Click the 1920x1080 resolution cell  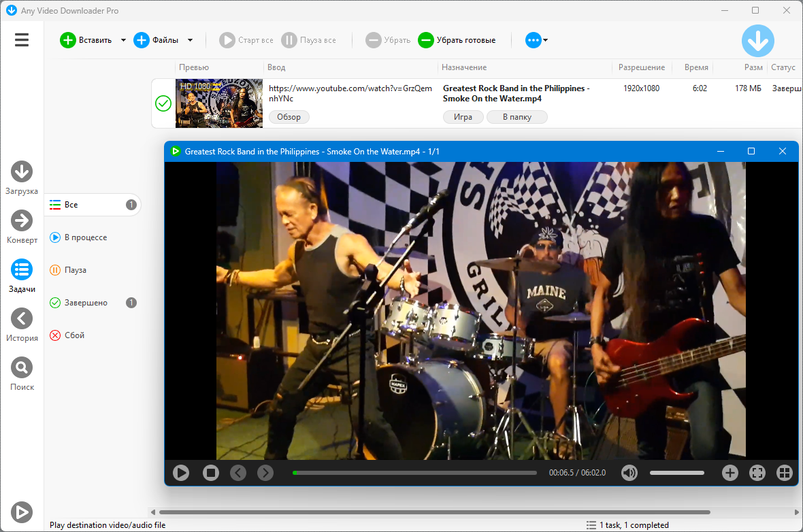point(641,88)
